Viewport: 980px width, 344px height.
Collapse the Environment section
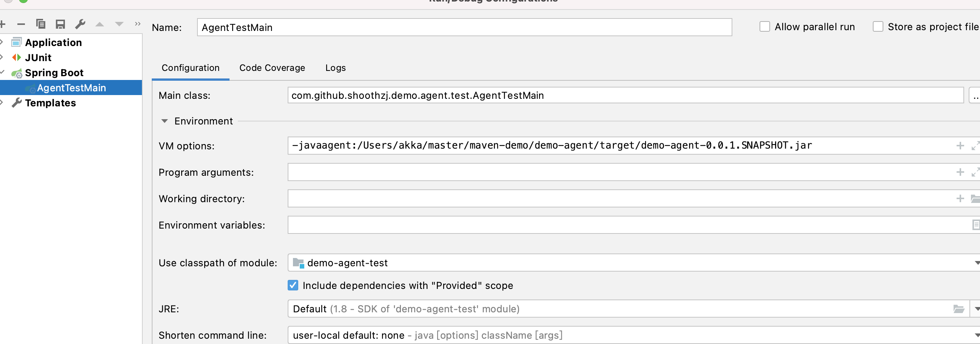164,121
